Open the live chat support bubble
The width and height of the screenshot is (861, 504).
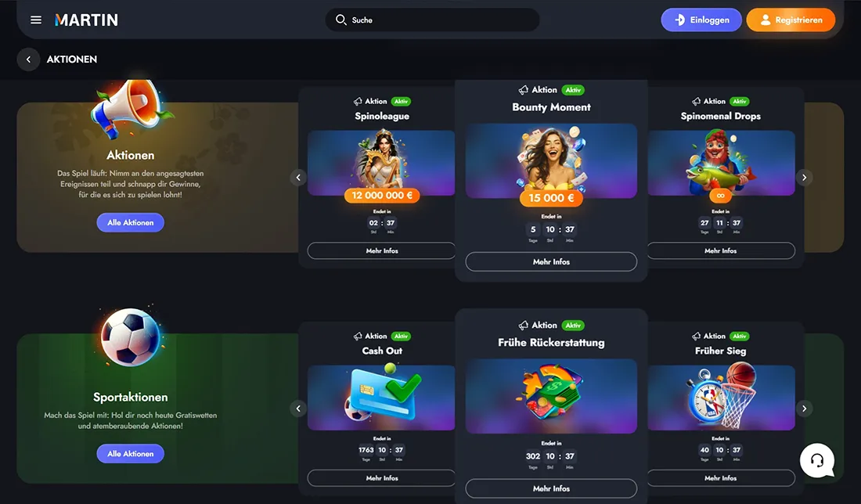coord(817,460)
